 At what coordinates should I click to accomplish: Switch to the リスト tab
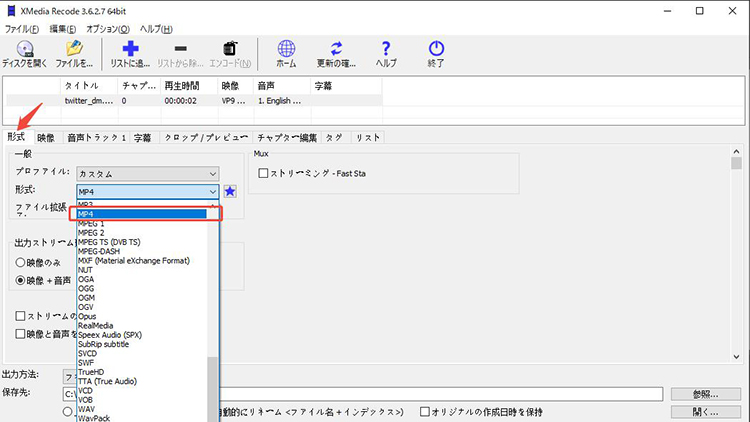(368, 138)
